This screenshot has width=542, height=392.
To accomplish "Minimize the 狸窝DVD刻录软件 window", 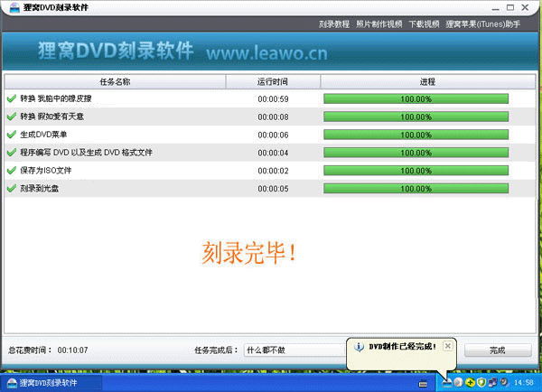I will click(496, 8).
